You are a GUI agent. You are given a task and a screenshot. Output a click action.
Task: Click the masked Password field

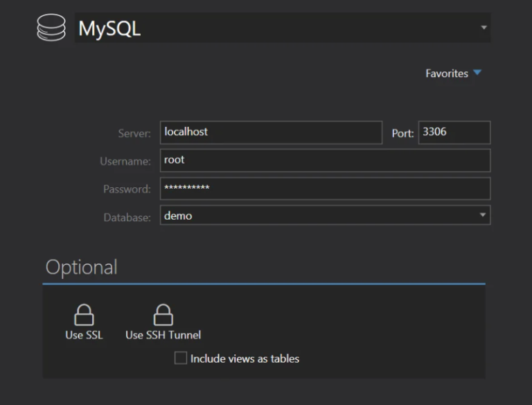[x=324, y=188]
